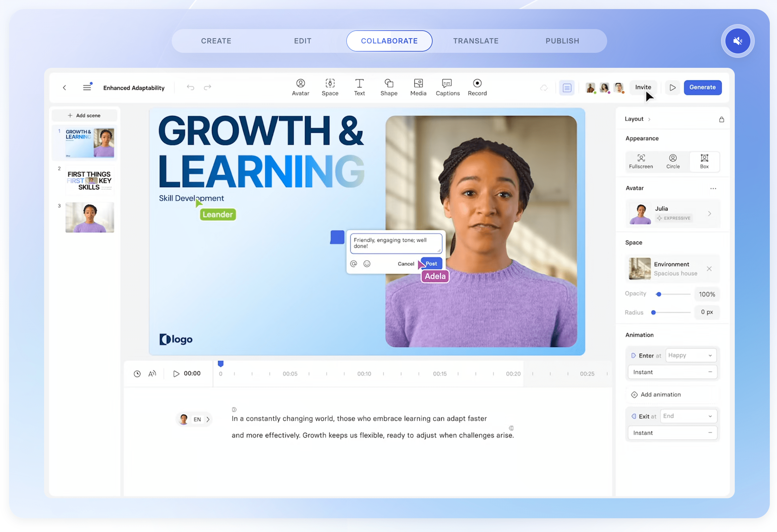Start Record from the toolbar
This screenshot has height=532, width=777.
(477, 88)
